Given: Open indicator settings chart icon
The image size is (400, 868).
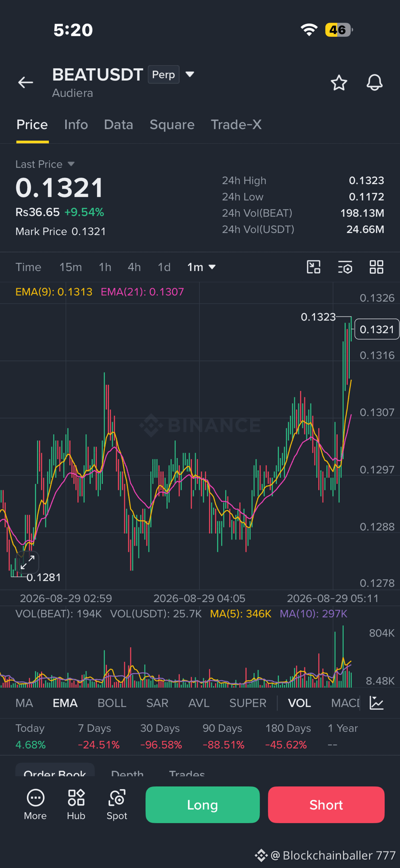Looking at the screenshot, I should pos(376,703).
